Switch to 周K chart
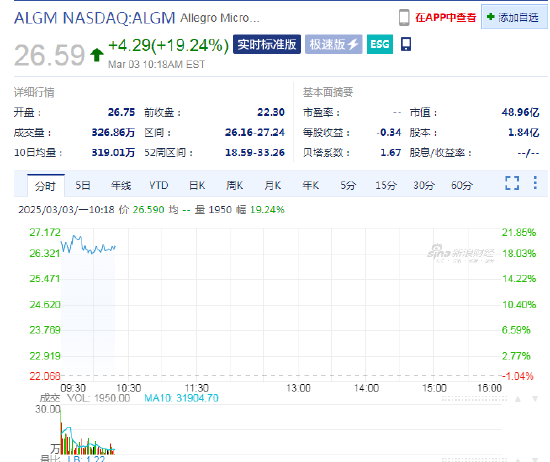Screen dimensions: 550x462 click(x=235, y=185)
